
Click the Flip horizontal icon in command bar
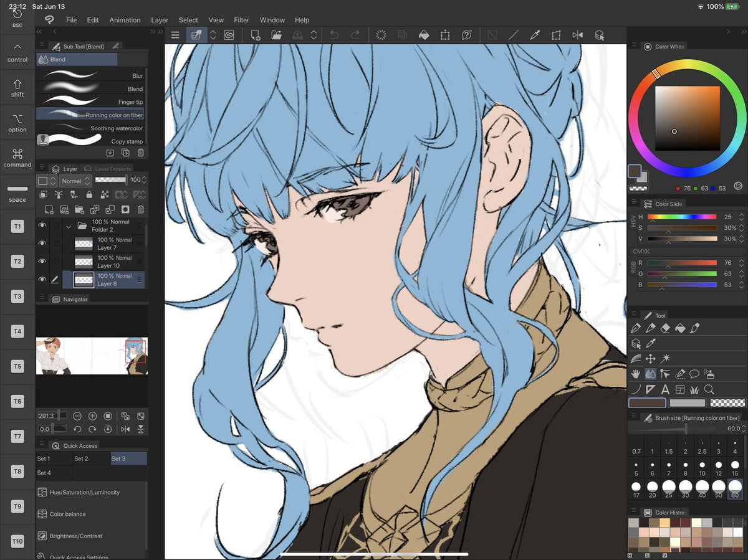click(x=578, y=36)
